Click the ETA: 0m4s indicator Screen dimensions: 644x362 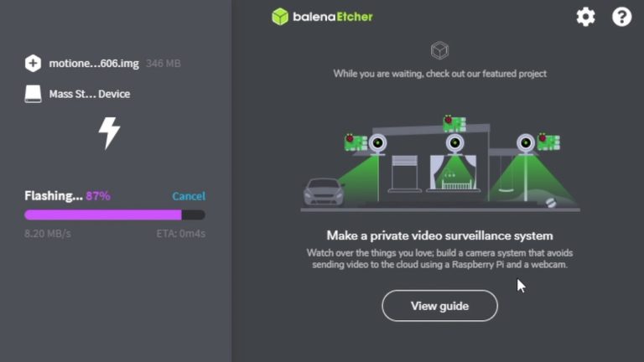pos(181,234)
